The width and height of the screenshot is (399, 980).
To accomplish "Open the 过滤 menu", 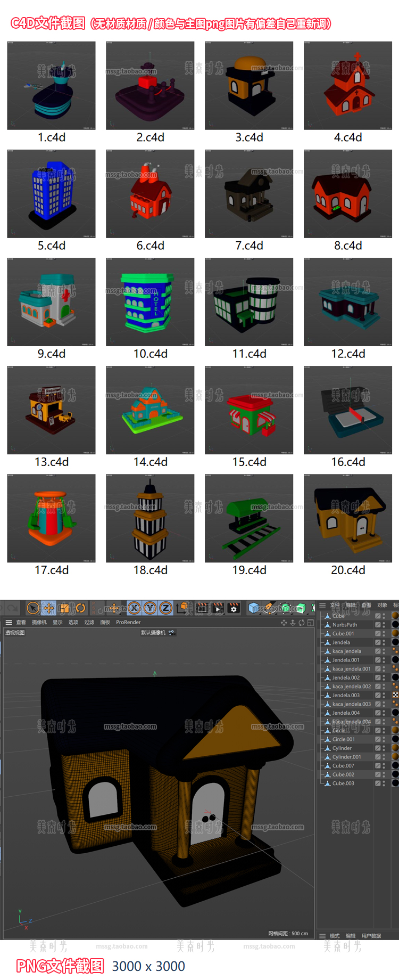I will [x=89, y=623].
